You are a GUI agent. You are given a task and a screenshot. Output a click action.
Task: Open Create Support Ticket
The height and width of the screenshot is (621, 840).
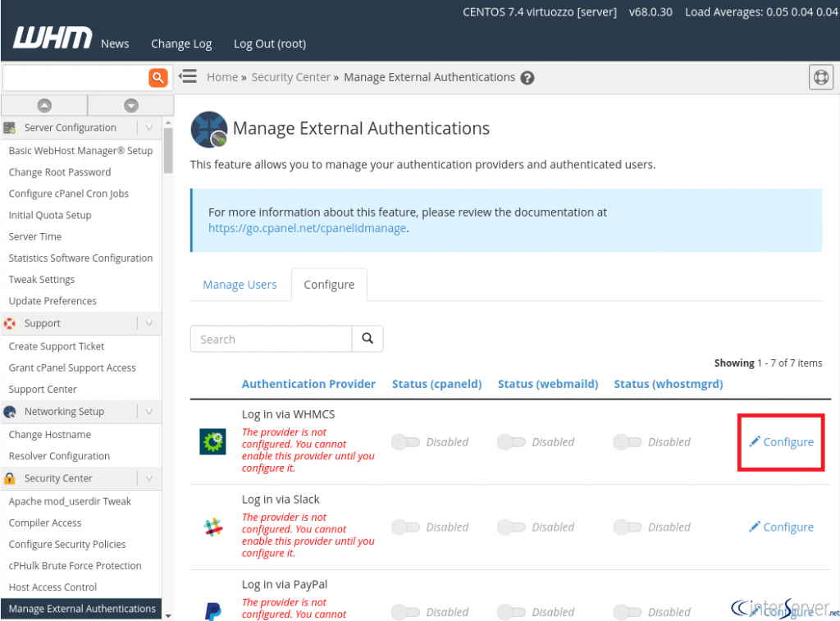click(x=57, y=346)
